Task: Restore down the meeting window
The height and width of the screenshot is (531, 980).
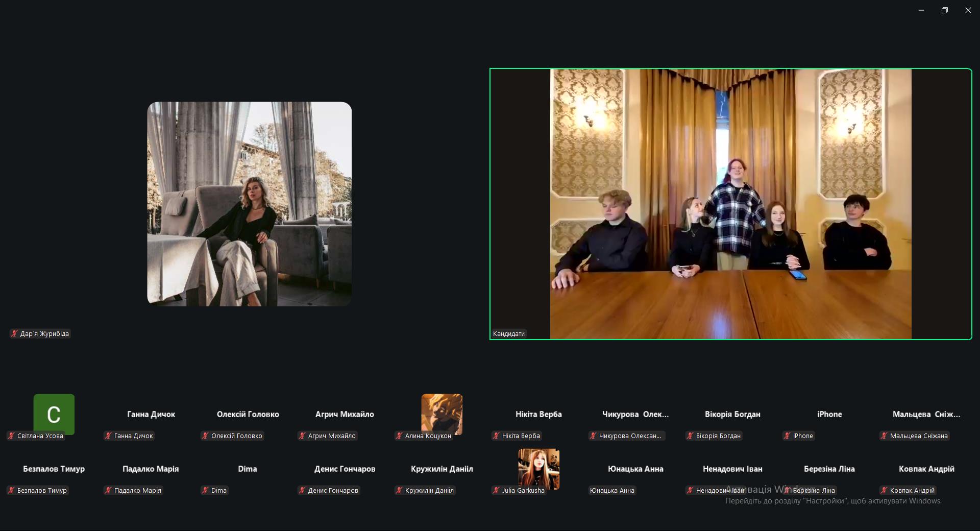Action: tap(944, 10)
